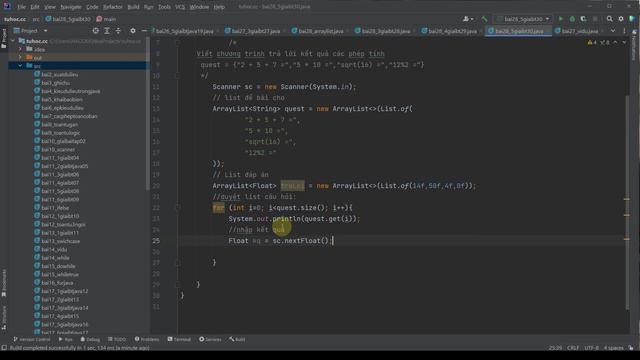Open Project panel options gear

point(133,31)
